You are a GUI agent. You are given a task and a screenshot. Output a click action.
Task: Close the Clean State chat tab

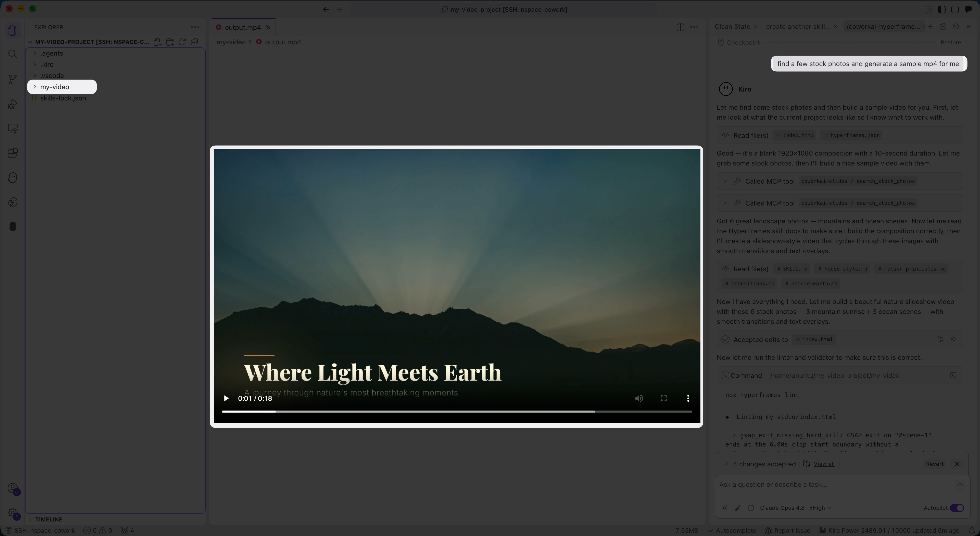[x=756, y=27]
